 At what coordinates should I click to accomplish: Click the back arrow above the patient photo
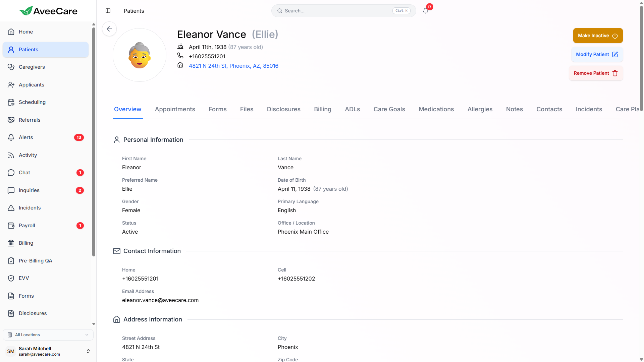(109, 29)
